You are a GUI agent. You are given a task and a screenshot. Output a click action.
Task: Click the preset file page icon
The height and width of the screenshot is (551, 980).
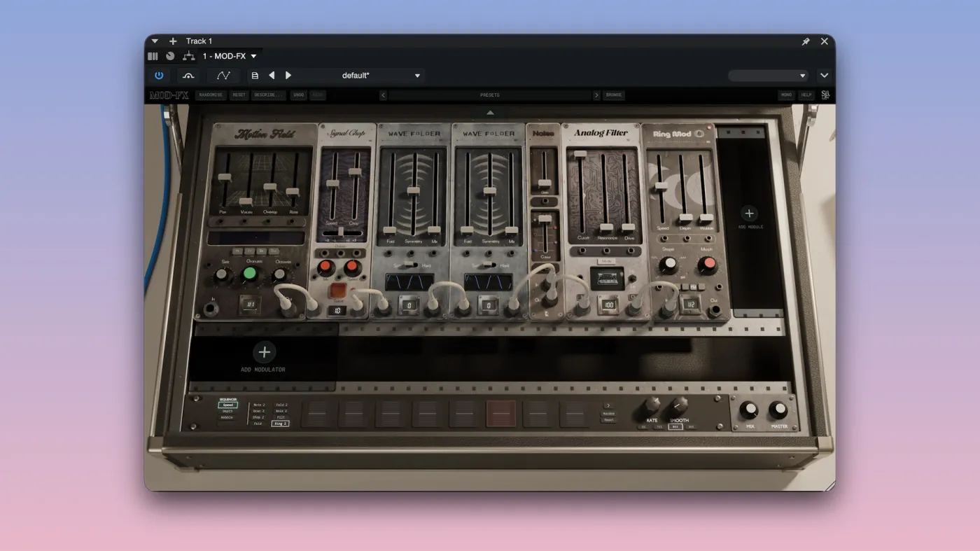click(x=255, y=76)
